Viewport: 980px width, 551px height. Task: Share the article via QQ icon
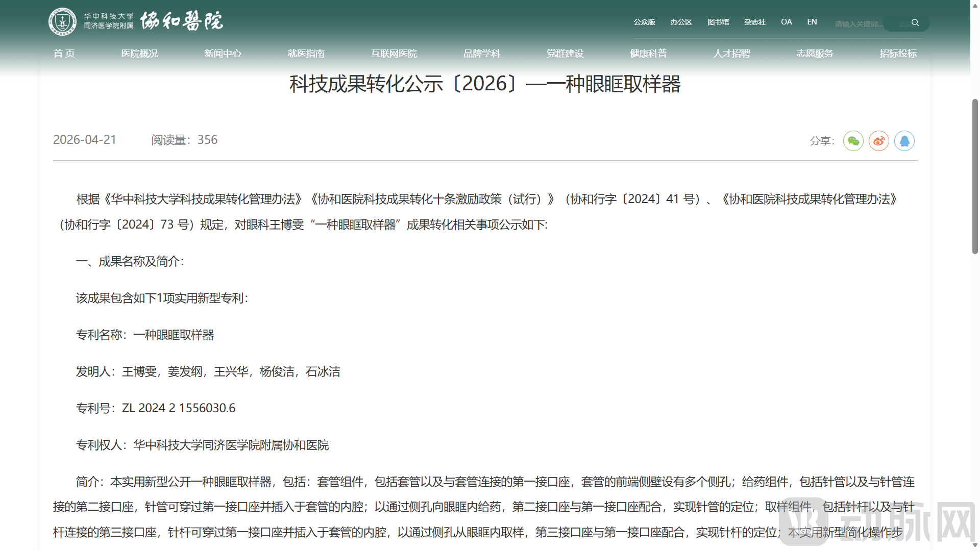(904, 141)
